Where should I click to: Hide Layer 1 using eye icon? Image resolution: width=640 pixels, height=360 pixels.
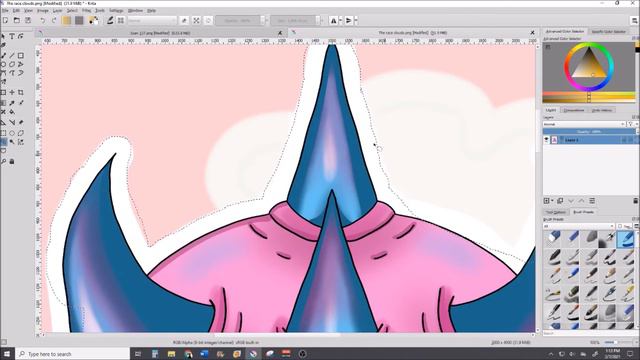(x=547, y=140)
